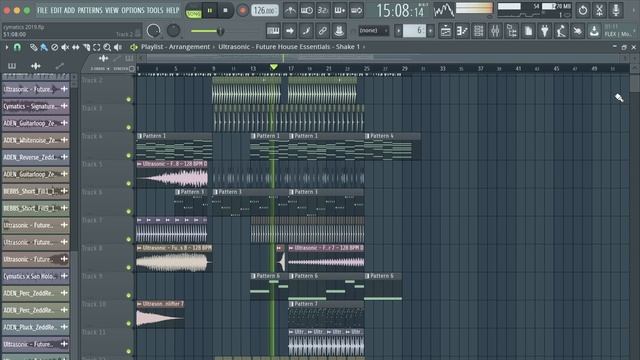Select the Playback speaker tool in the Playlist
Screen dimensions: 640x360
pos(118,47)
